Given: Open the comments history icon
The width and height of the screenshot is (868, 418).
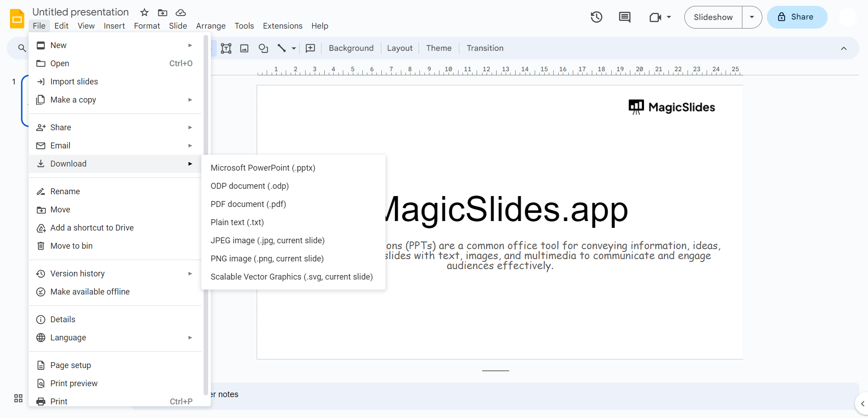Looking at the screenshot, I should [624, 17].
